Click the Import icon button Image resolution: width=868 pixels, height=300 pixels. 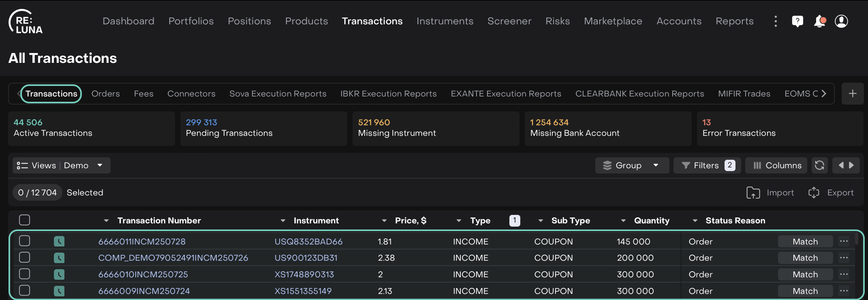753,193
